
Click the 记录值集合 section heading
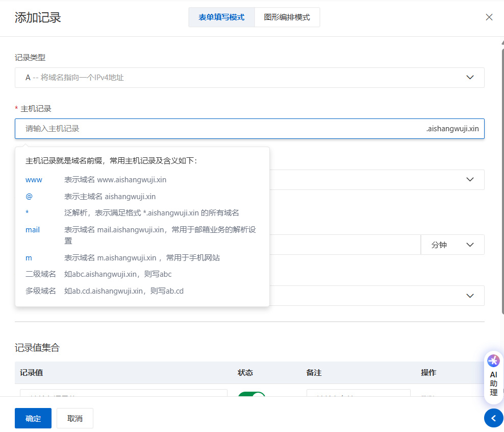click(x=37, y=347)
